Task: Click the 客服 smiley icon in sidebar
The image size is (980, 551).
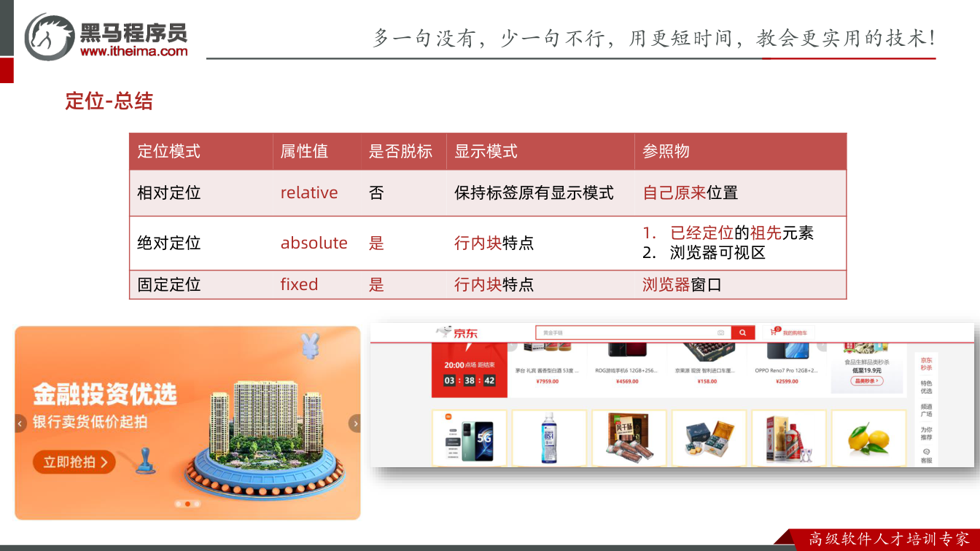Action: click(926, 452)
